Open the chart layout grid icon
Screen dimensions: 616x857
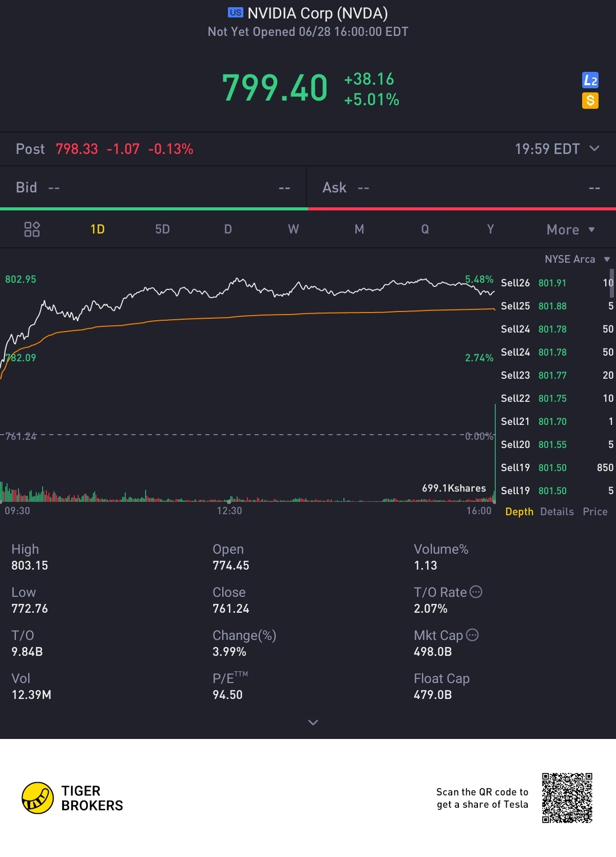[32, 229]
